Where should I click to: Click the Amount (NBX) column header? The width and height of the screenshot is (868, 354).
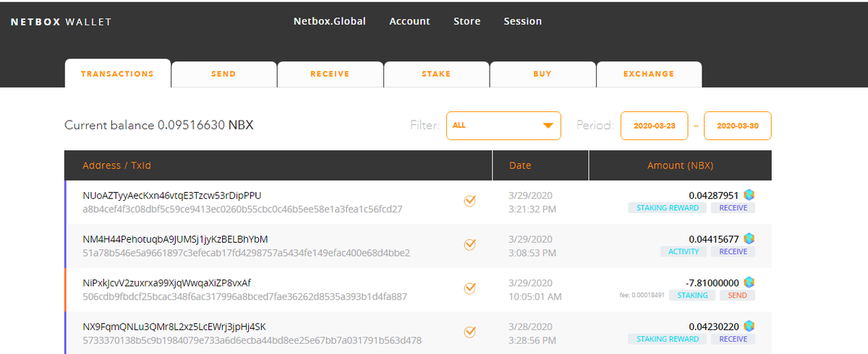pos(680,165)
